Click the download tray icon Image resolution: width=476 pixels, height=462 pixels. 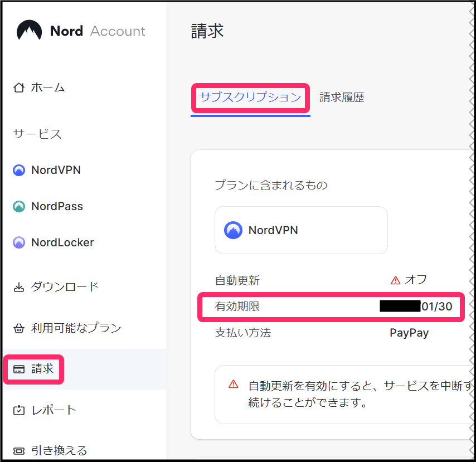click(x=19, y=287)
